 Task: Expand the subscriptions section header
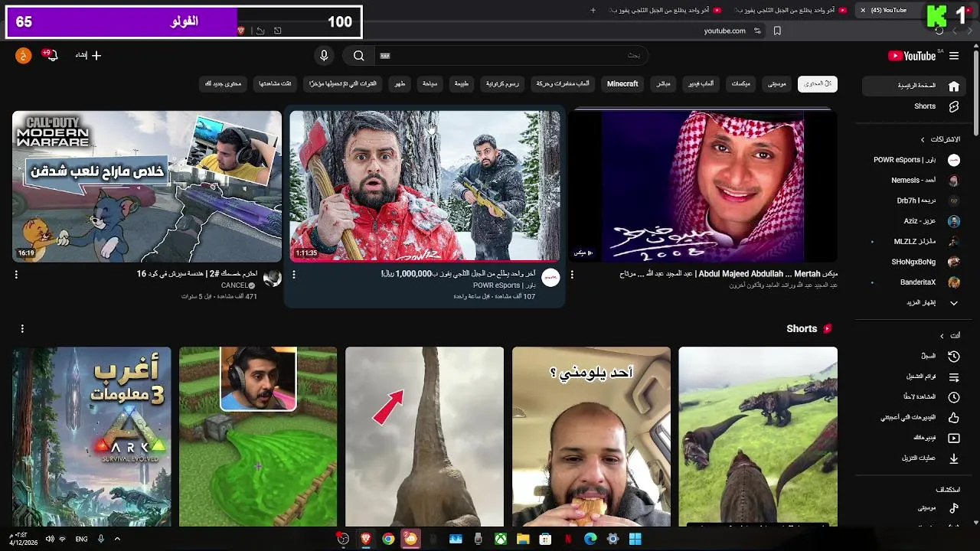click(x=940, y=139)
